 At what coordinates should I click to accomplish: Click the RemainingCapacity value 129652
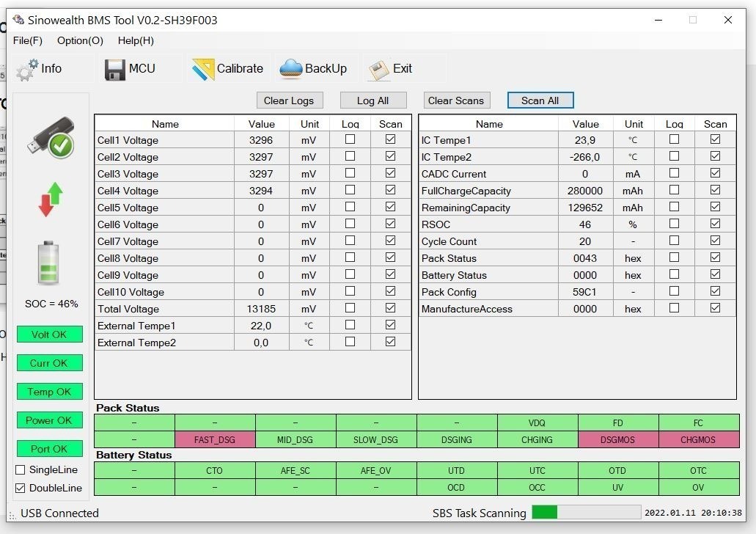(x=585, y=208)
